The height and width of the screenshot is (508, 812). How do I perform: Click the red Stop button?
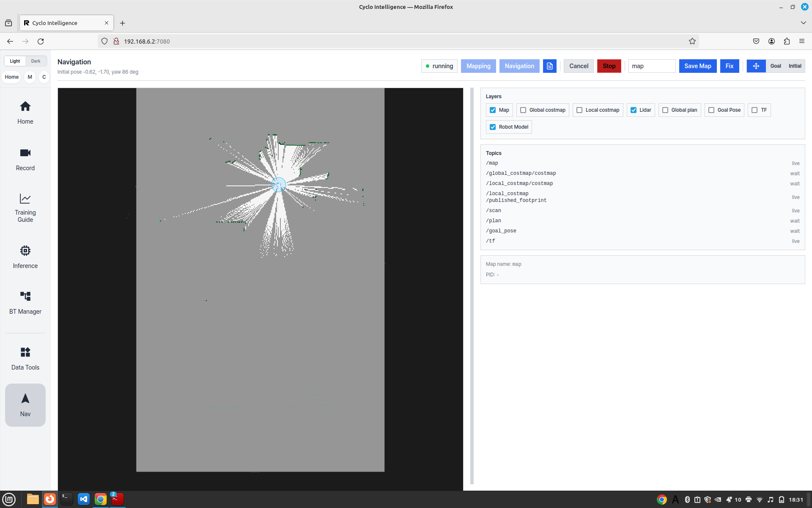click(609, 66)
